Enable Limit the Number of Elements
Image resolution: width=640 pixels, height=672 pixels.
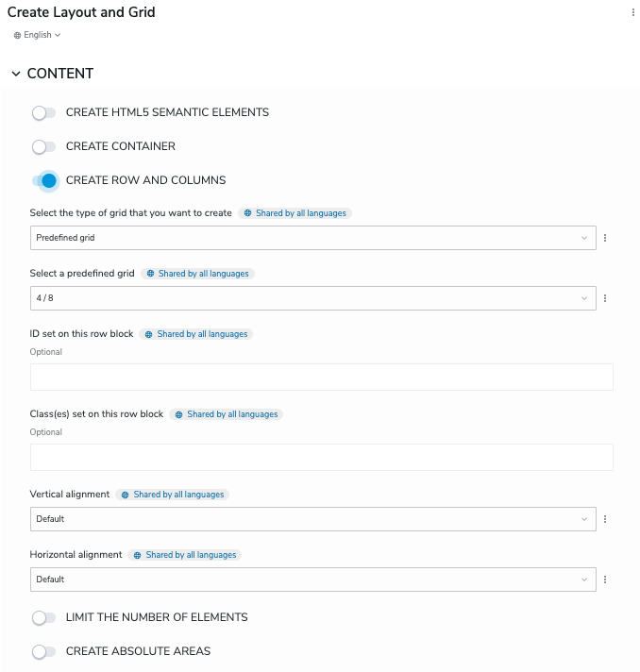tap(44, 618)
